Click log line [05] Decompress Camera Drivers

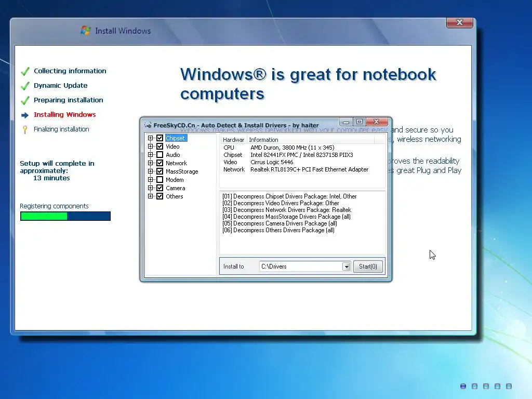pyautogui.click(x=280, y=223)
